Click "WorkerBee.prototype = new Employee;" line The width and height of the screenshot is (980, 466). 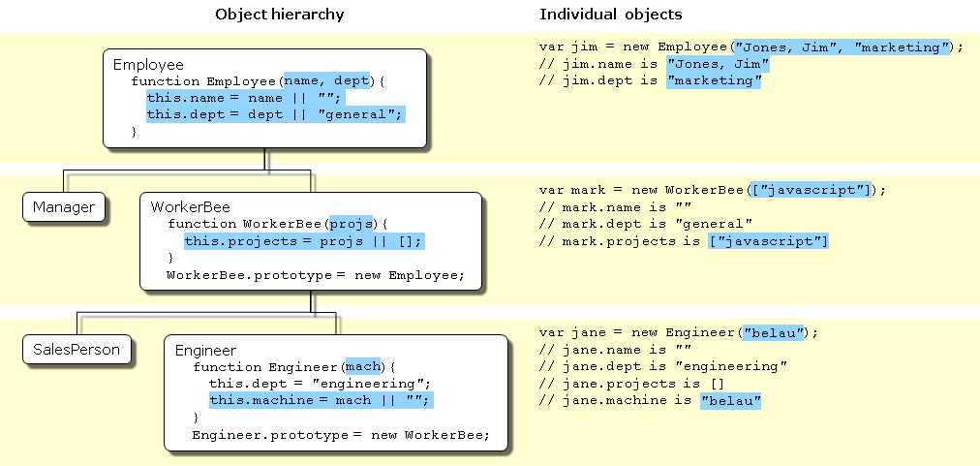[316, 275]
